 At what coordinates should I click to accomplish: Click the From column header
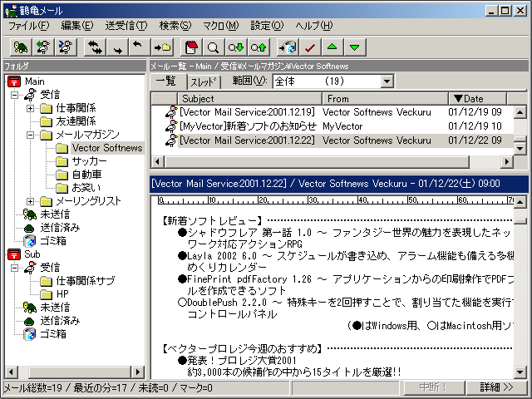[385, 99]
